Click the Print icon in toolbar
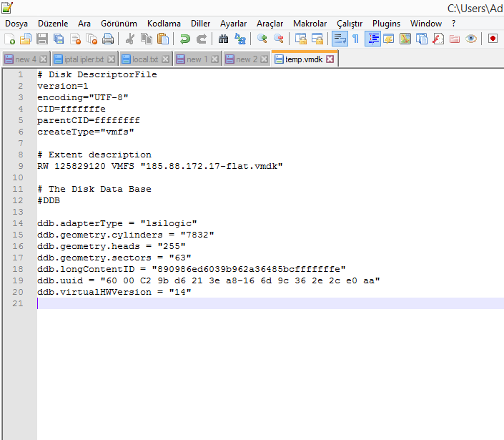This screenshot has width=504, height=440. click(108, 39)
